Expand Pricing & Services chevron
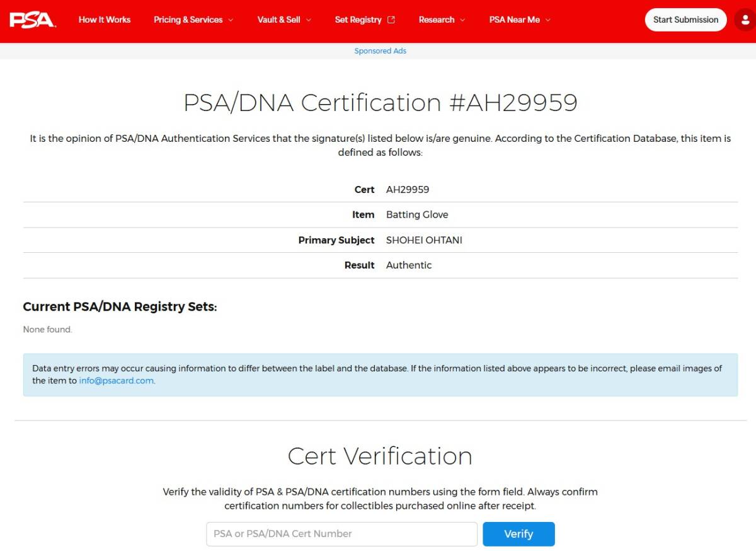The height and width of the screenshot is (551, 756). (231, 20)
